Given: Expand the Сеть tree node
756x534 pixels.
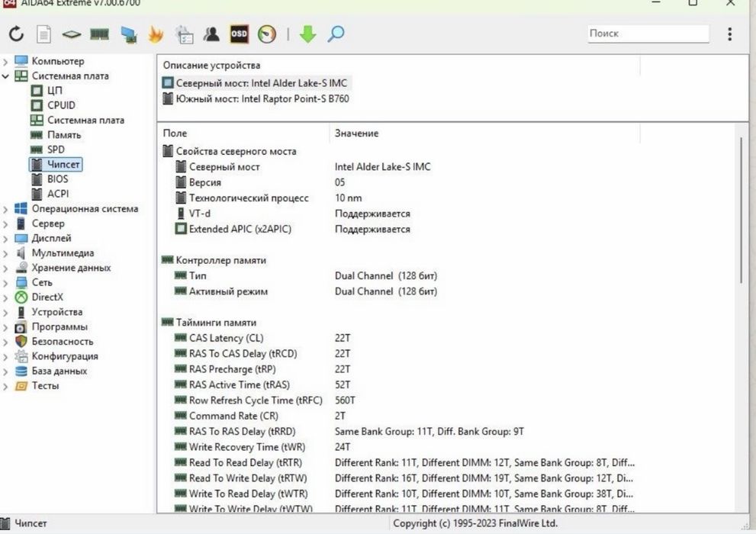Looking at the screenshot, I should click(5, 283).
